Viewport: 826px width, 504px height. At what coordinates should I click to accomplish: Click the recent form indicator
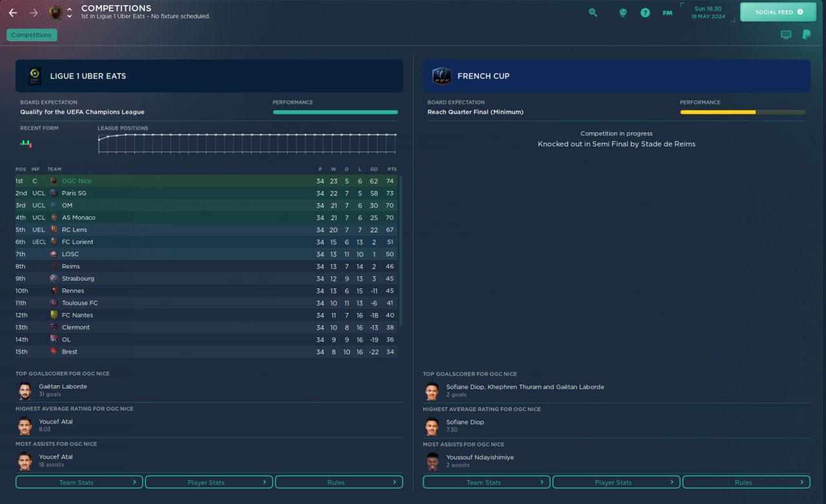pos(26,143)
